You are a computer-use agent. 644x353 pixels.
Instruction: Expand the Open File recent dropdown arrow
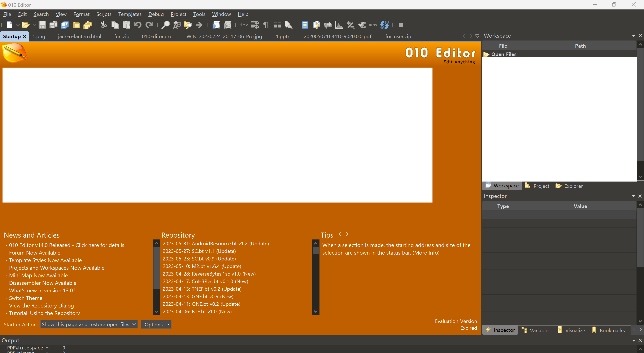(34, 25)
